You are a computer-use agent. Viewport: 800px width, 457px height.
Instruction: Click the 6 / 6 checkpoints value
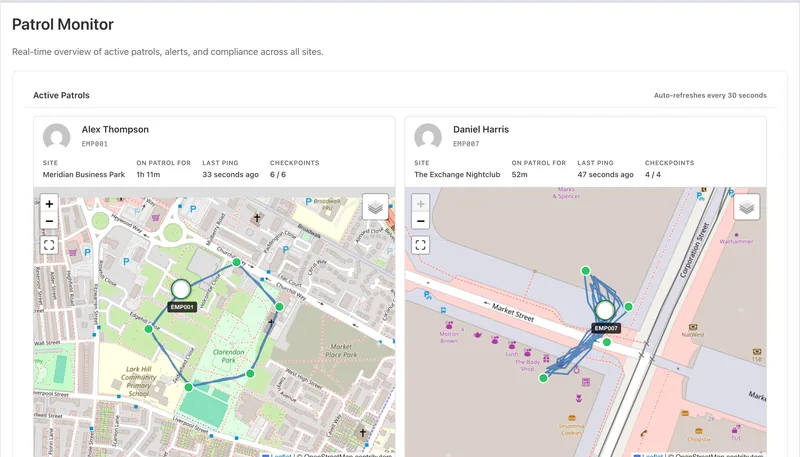point(278,174)
